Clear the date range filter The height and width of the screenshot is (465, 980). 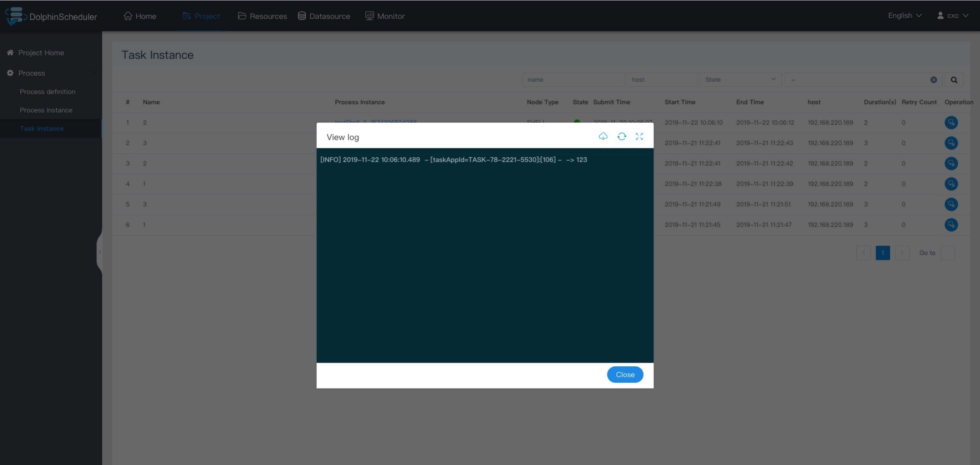(x=934, y=80)
